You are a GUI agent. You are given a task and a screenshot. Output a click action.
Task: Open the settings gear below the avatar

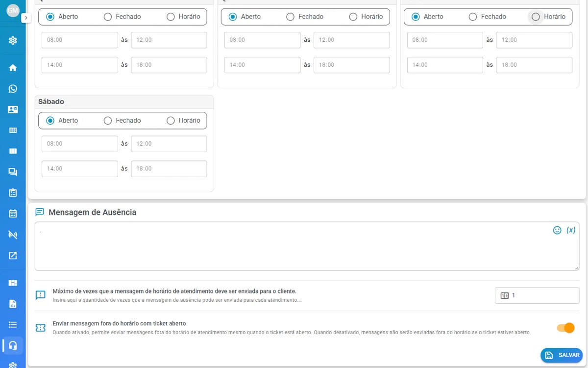[x=13, y=40]
